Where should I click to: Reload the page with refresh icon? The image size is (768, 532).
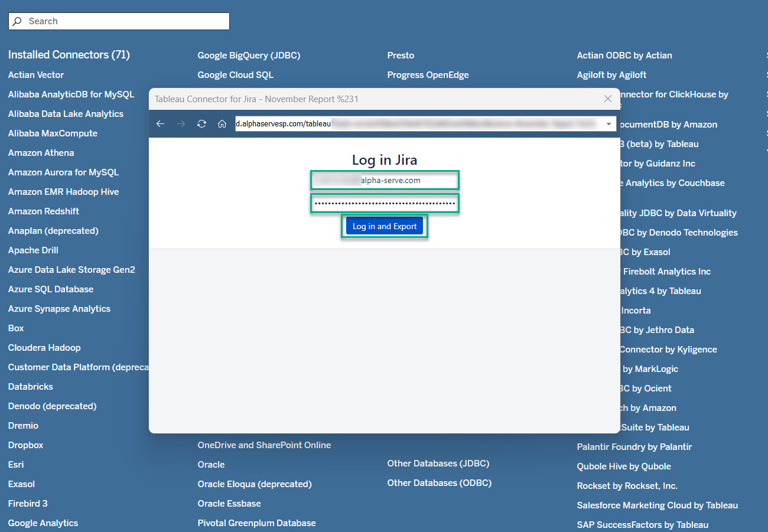point(201,124)
